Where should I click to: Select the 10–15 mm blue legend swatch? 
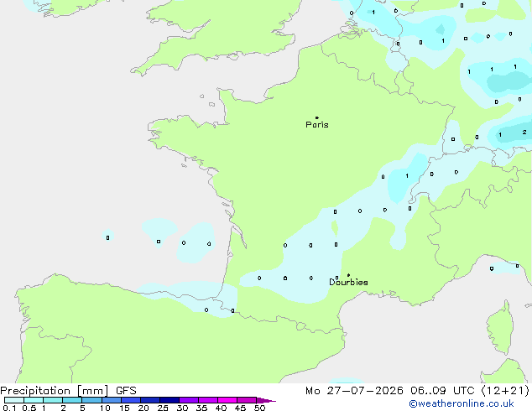click(111, 400)
